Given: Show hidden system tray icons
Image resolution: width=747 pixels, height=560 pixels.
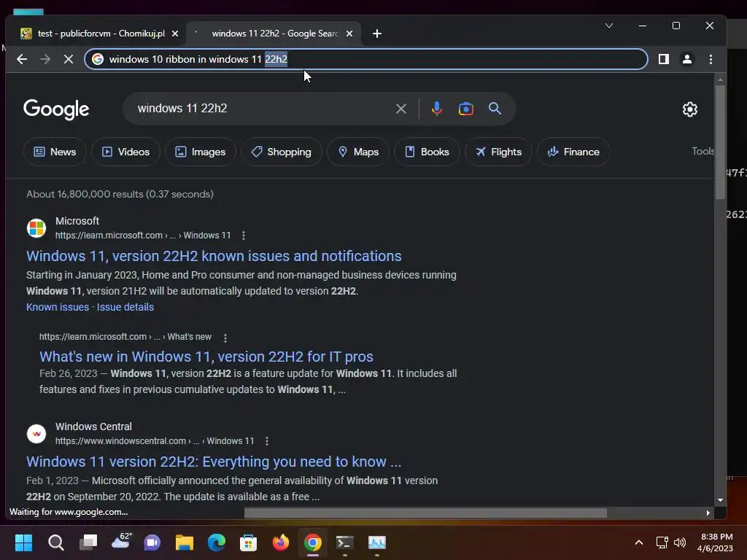Looking at the screenshot, I should click(639, 542).
